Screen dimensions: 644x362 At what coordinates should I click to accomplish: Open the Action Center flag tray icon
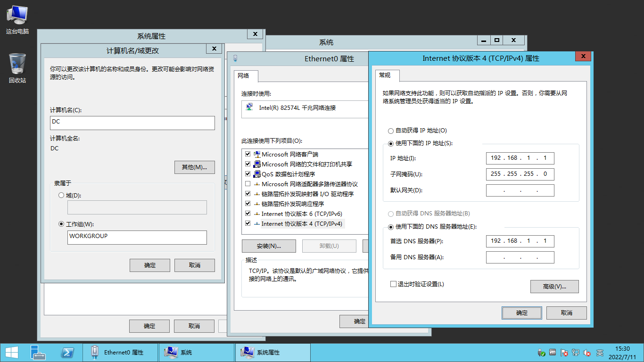click(564, 353)
